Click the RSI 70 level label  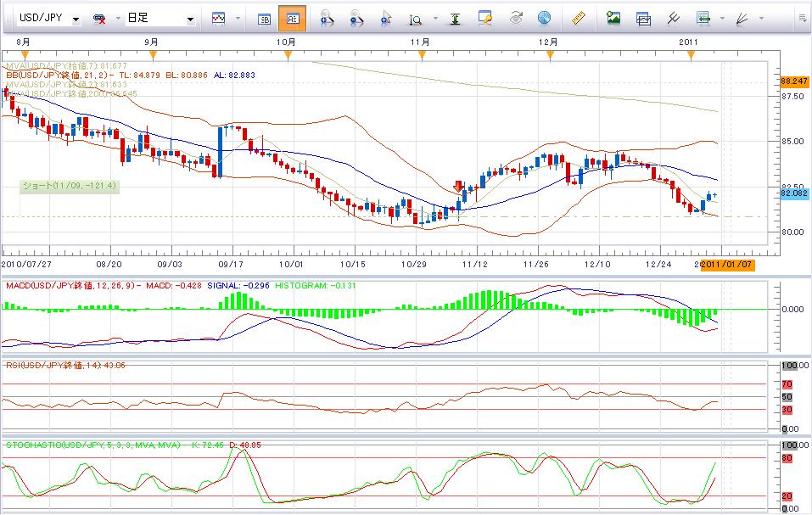tap(787, 384)
